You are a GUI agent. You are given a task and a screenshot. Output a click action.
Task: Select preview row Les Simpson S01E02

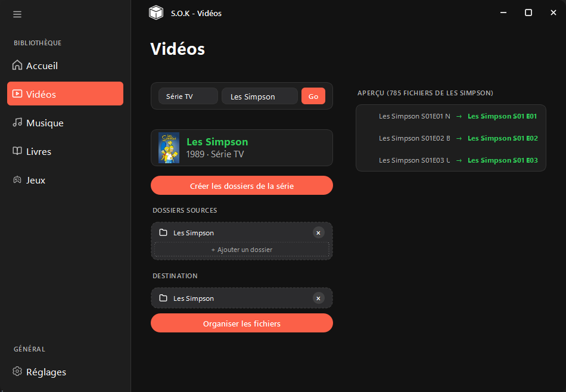point(451,138)
